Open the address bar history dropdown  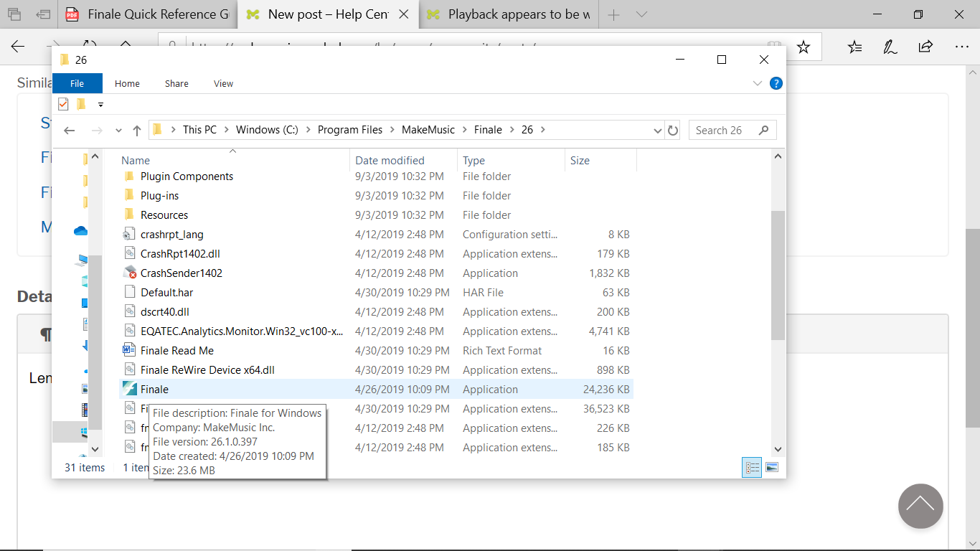tap(658, 131)
